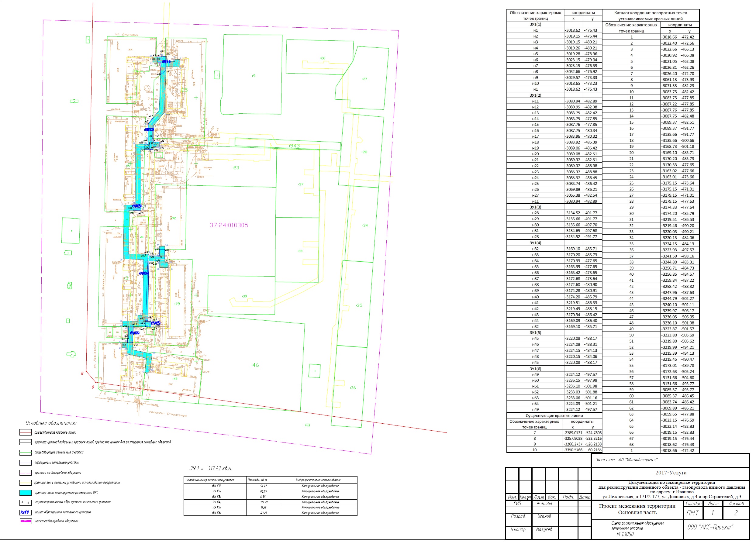Click the parcel label ':46' on the map
The height and width of the screenshot is (544, 756).
point(255,365)
